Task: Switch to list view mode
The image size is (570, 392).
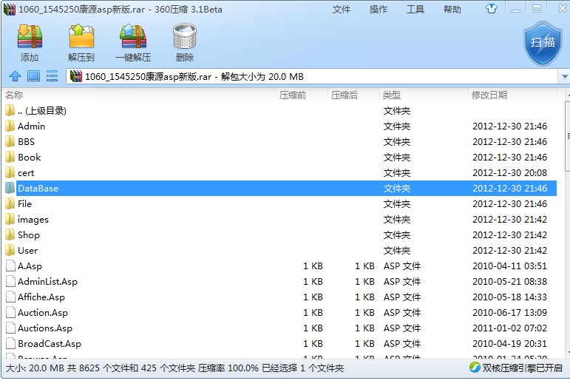Action: pyautogui.click(x=52, y=76)
